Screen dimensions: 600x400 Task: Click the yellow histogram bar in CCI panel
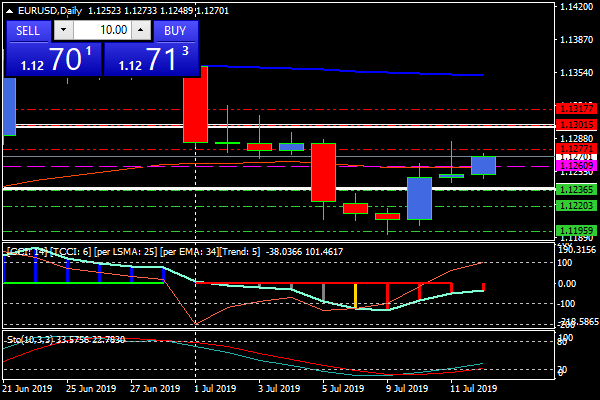(355, 296)
